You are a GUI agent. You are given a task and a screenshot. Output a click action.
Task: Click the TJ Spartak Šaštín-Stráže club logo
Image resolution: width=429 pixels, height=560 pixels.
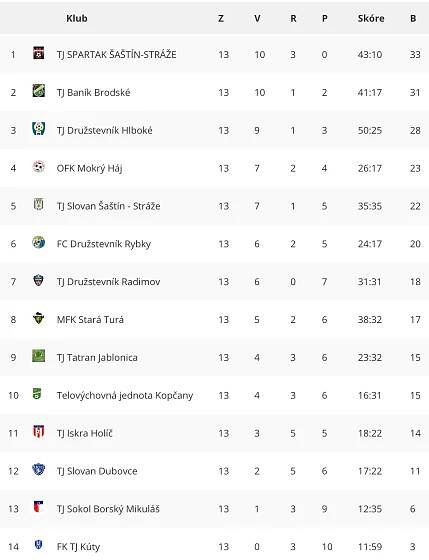tap(39, 53)
